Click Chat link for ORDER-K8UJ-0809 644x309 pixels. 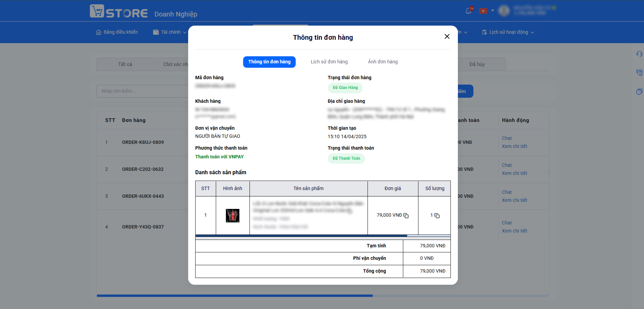[507, 138]
